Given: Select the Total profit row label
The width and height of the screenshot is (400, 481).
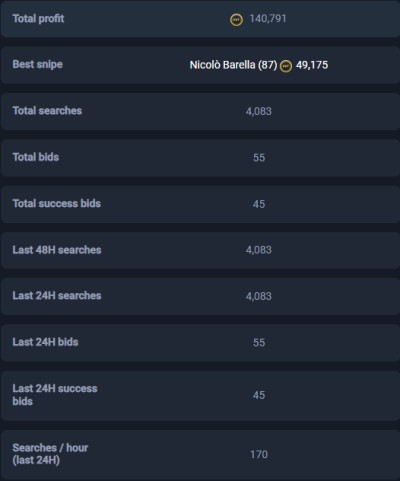Looking at the screenshot, I should pyautogui.click(x=38, y=19).
